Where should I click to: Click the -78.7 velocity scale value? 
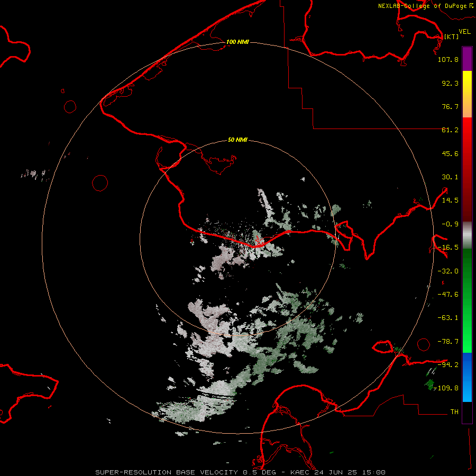point(448,342)
